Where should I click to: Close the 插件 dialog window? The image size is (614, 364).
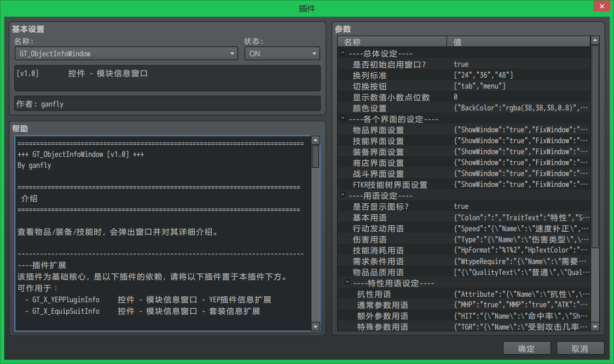click(602, 6)
